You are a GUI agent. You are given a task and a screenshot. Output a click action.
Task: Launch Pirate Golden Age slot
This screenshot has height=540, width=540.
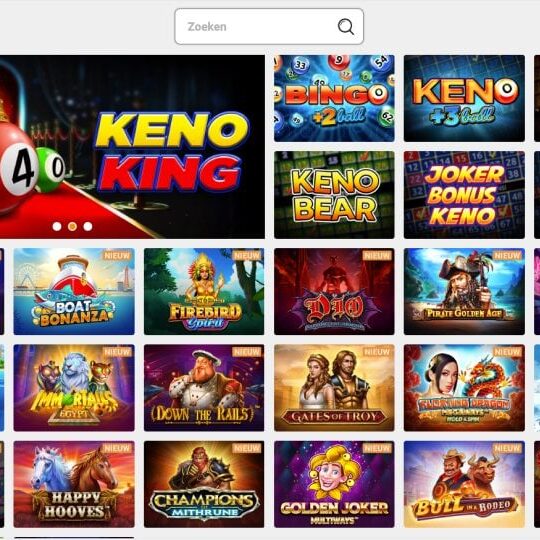coord(464,291)
